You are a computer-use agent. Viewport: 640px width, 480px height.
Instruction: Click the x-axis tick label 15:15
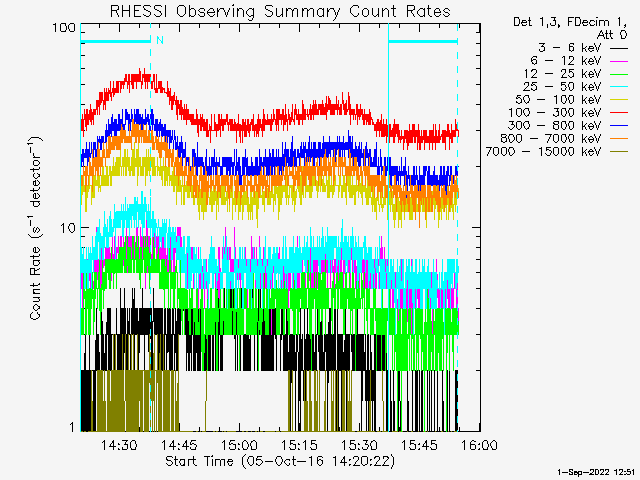coord(299,445)
